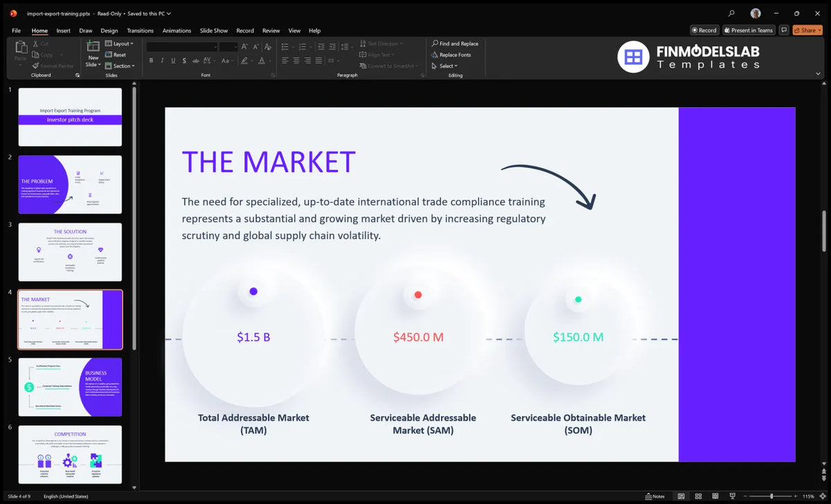This screenshot has height=504, width=831.
Task: Toggle Strikethrough formatting
Action: tap(195, 60)
